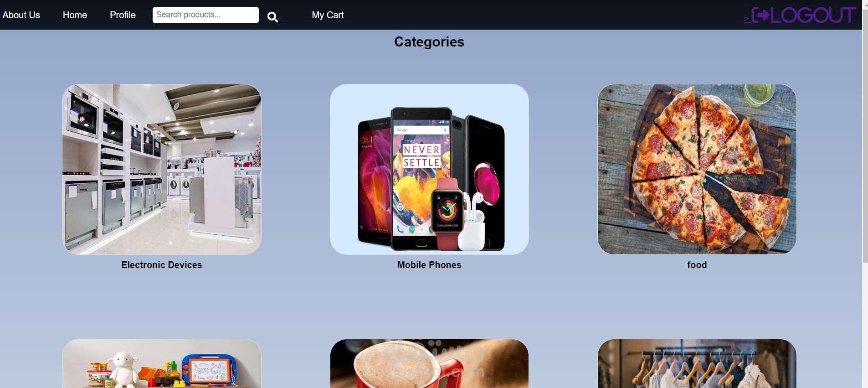Click the magnifying glass search icon
The width and height of the screenshot is (868, 388).
[x=272, y=17]
